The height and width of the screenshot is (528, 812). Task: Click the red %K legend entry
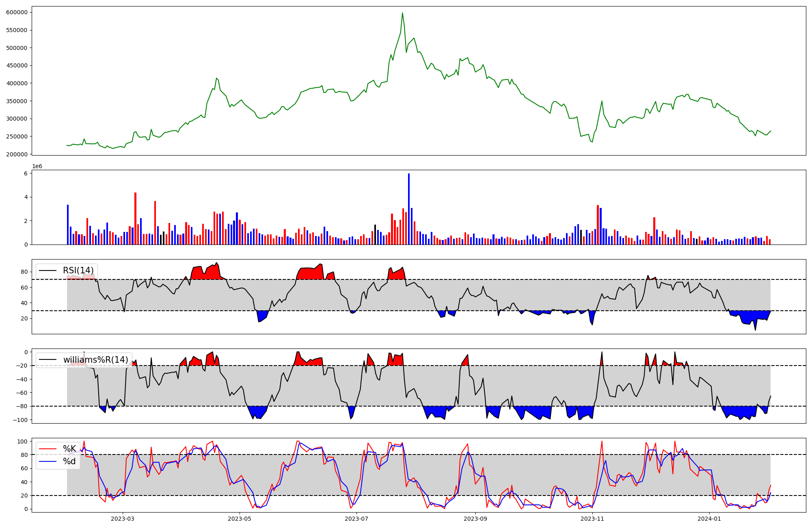pos(69,449)
